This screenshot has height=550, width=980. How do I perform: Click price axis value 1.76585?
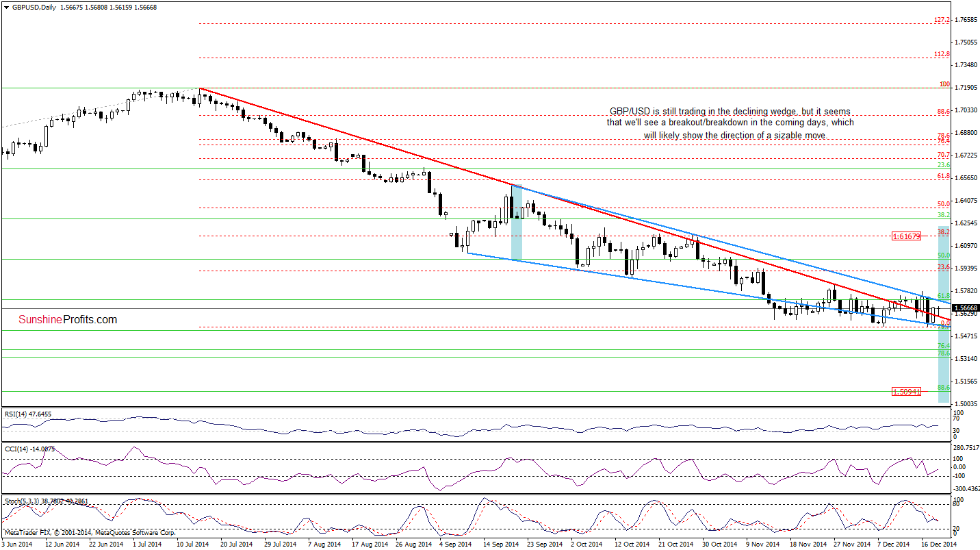[x=966, y=20]
